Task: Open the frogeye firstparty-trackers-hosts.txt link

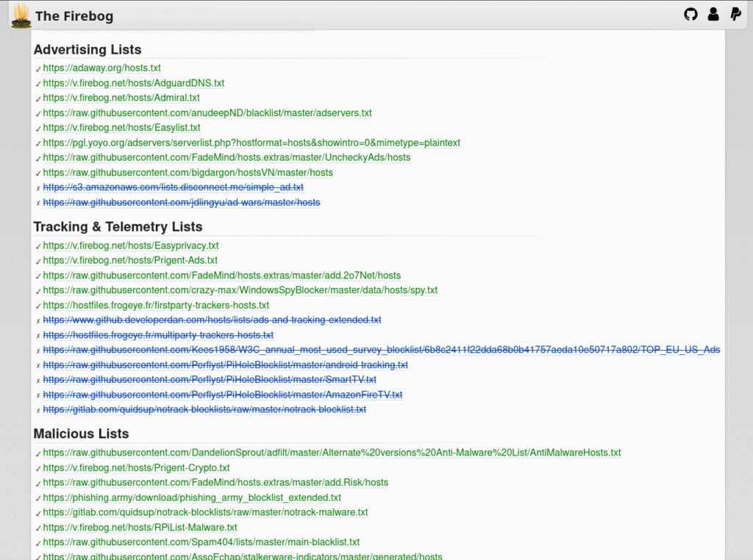Action: click(156, 305)
